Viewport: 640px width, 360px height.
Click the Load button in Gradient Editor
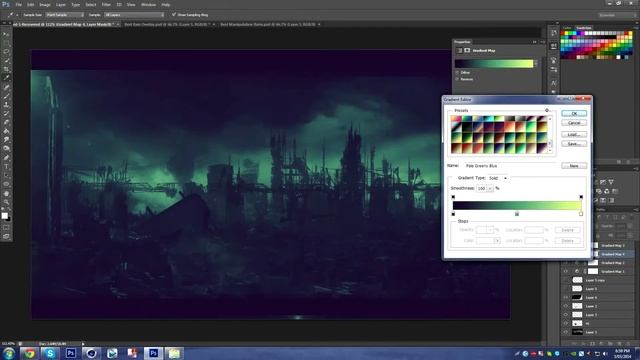click(574, 134)
